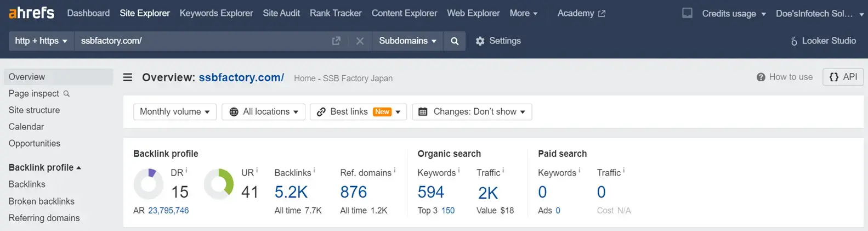Open the All locations dropdown
Viewport: 868px width, 231px height.
(x=264, y=112)
